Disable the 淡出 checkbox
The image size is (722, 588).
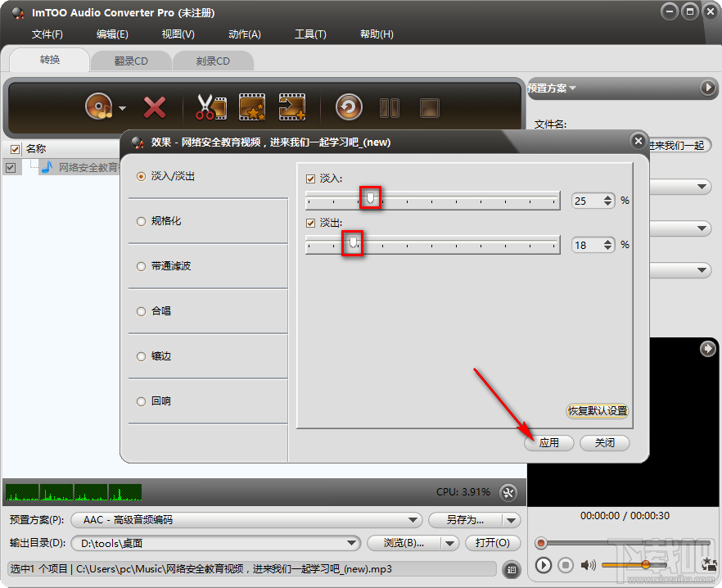click(x=312, y=222)
